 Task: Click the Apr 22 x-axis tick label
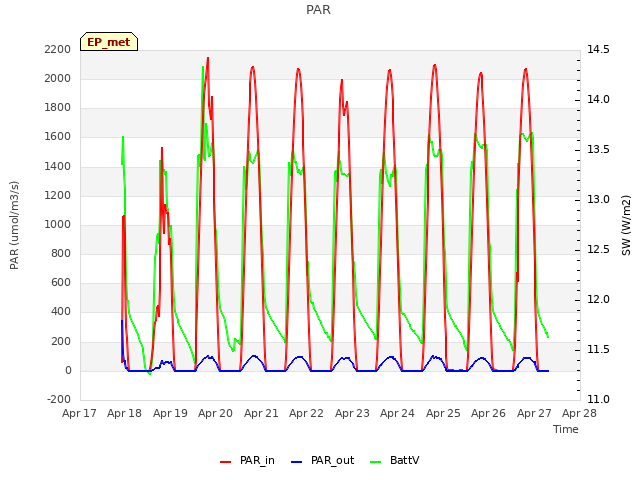(307, 413)
